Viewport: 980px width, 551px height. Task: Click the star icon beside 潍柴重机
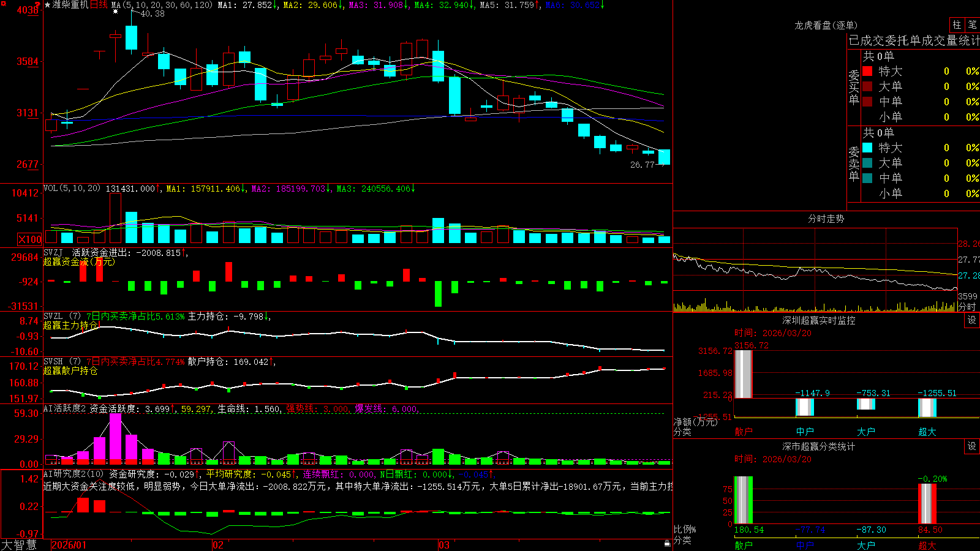[x=48, y=5]
